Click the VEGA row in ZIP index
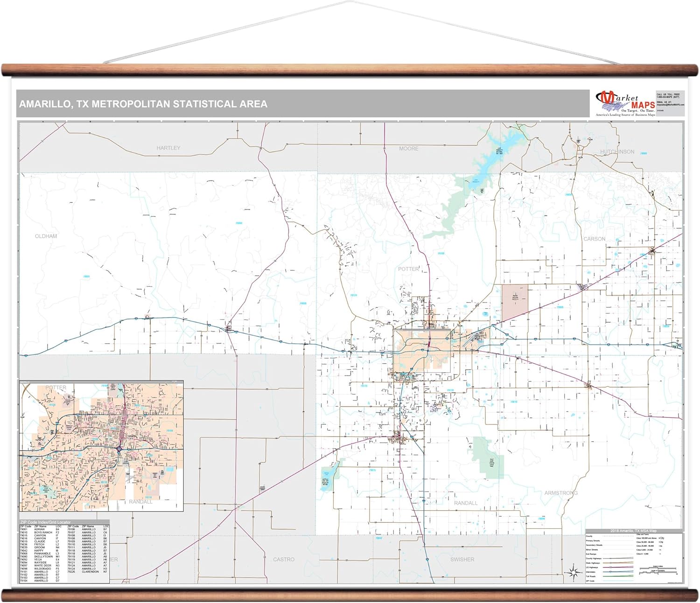The width and height of the screenshot is (700, 603). (x=40, y=560)
